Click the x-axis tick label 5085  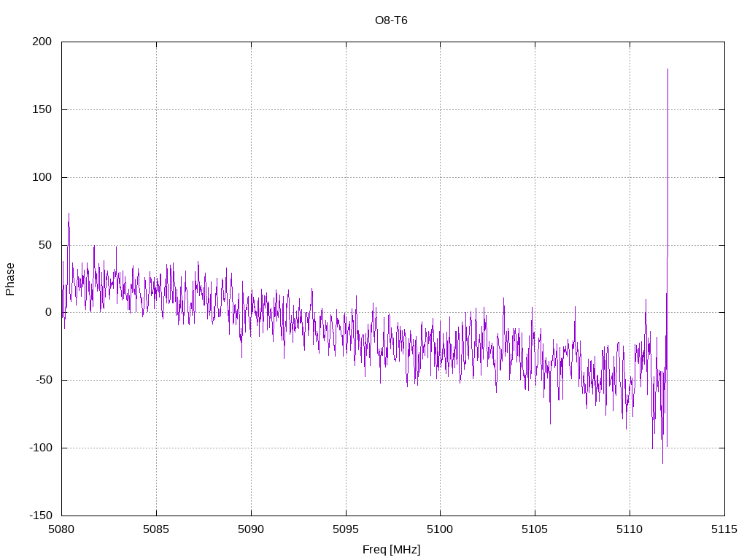click(156, 529)
